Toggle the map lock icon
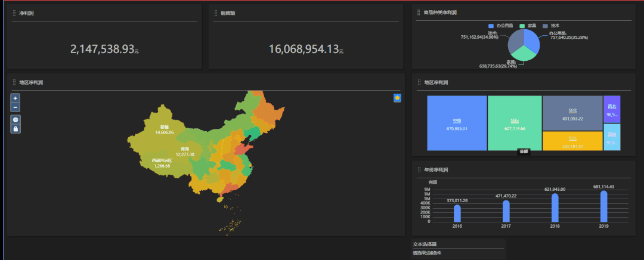The height and width of the screenshot is (260, 644). [x=16, y=129]
